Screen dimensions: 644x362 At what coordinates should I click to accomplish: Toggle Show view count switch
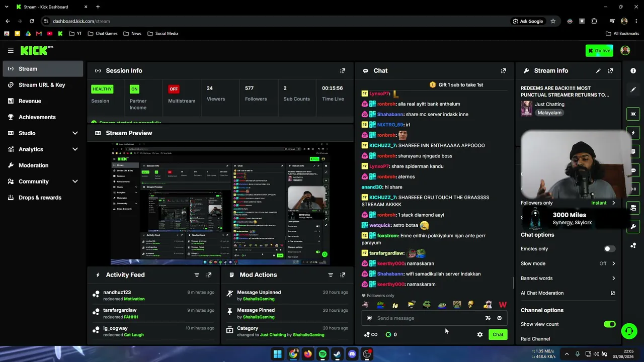[609, 324]
